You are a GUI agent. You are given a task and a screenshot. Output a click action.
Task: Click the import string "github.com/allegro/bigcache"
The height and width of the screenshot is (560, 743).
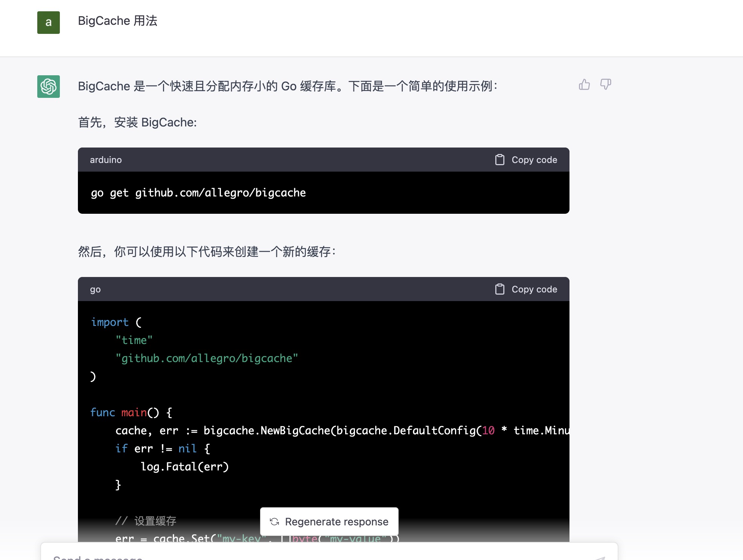click(207, 358)
